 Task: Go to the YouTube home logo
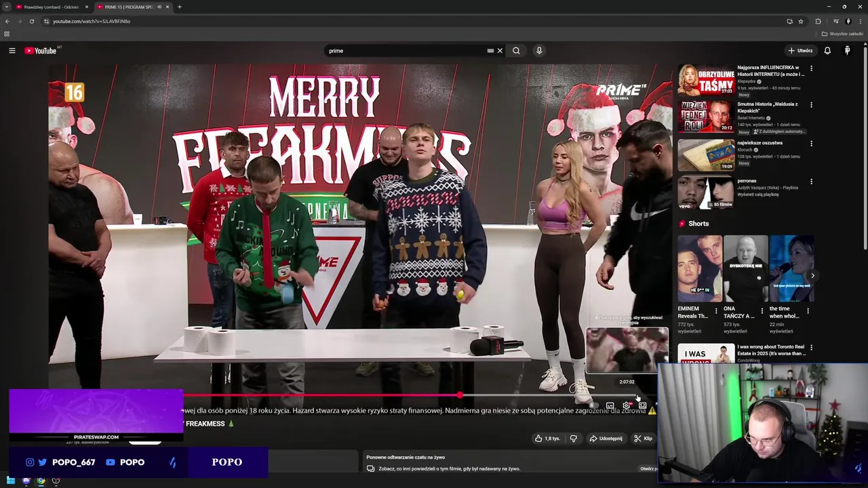click(x=41, y=51)
